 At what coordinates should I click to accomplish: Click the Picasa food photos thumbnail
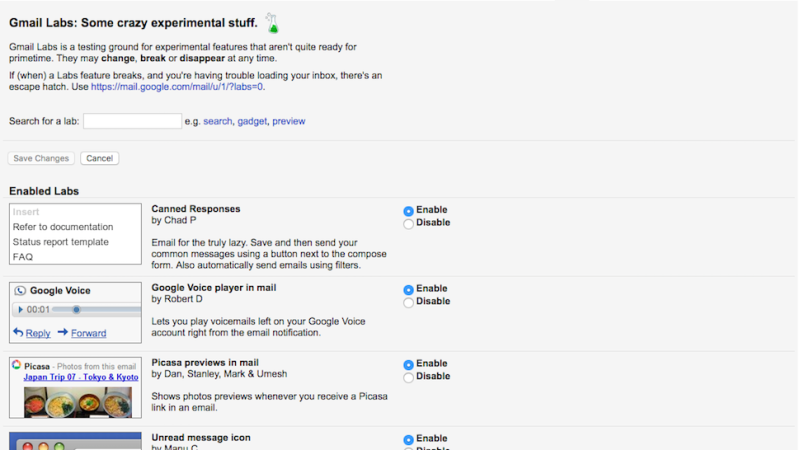[78, 402]
